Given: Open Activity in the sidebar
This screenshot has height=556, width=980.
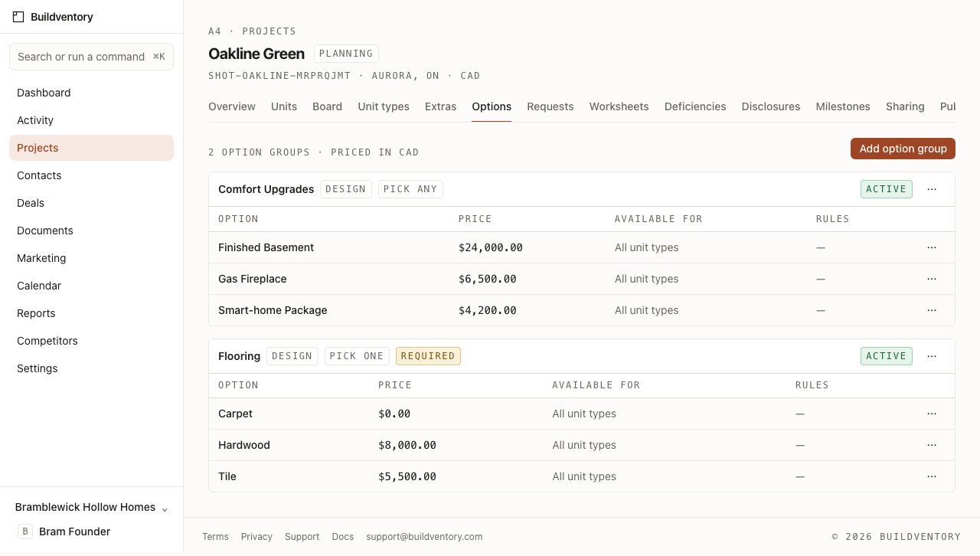Looking at the screenshot, I should pyautogui.click(x=91, y=120).
